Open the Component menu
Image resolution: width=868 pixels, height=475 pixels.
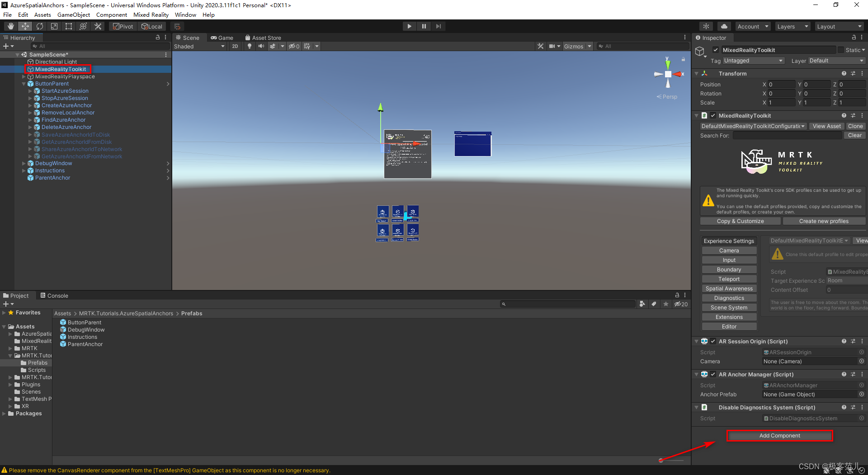112,14
